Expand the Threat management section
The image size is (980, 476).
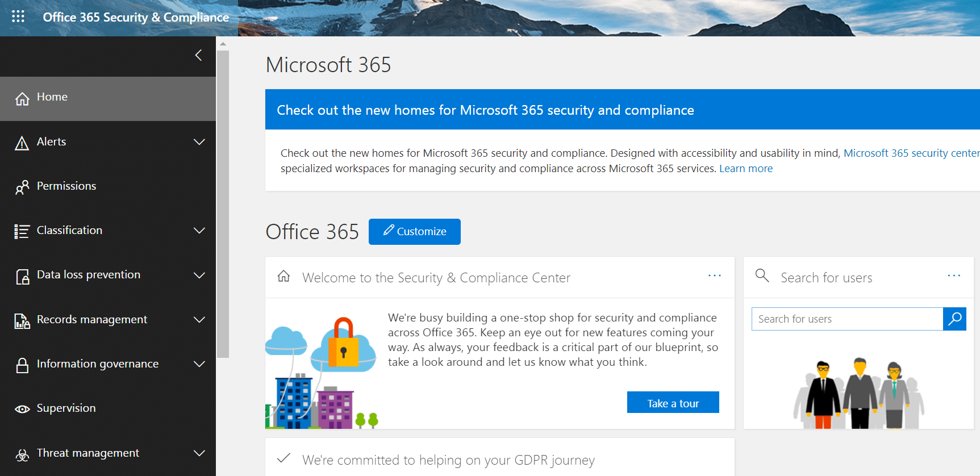(x=199, y=453)
